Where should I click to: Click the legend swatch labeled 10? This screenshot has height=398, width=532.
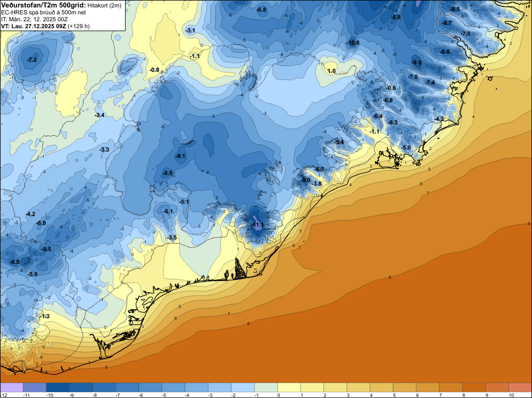[520, 387]
